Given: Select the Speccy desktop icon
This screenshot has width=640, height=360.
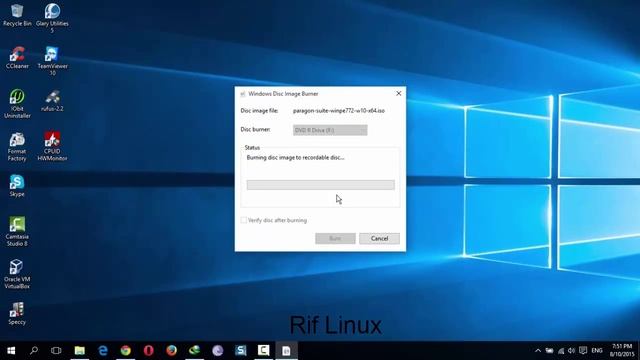Looking at the screenshot, I should pyautogui.click(x=17, y=313).
